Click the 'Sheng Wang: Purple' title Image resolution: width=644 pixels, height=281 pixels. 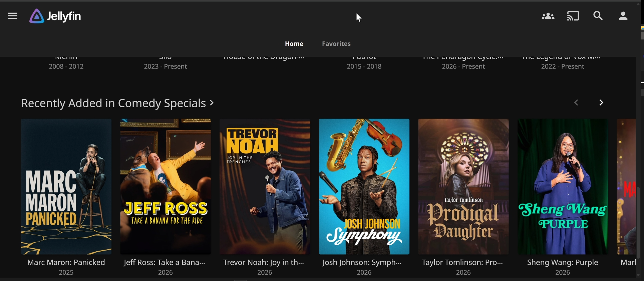pos(563,263)
